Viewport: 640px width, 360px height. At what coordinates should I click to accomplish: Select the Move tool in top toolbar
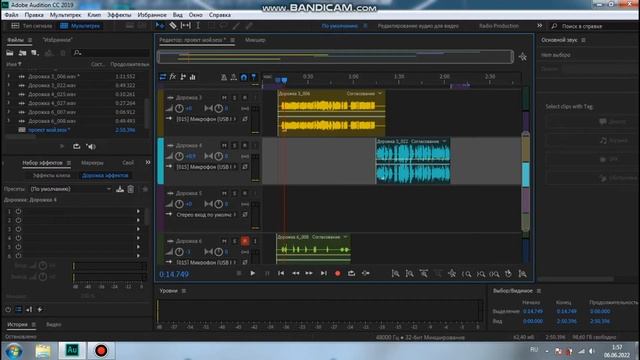pos(160,26)
